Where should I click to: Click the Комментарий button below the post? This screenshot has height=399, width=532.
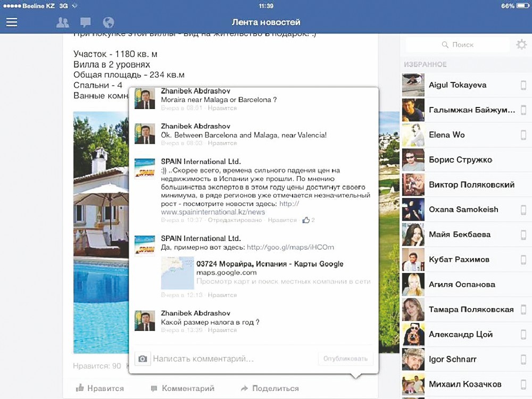[x=182, y=388]
